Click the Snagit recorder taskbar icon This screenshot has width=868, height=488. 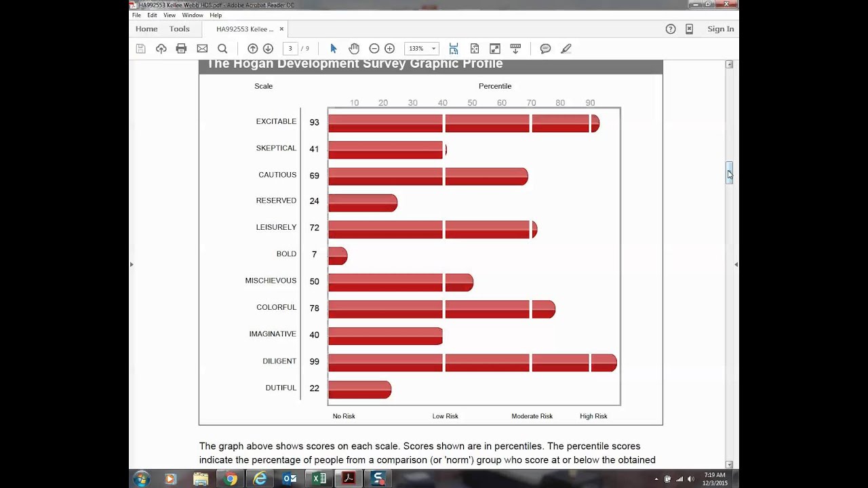(379, 479)
